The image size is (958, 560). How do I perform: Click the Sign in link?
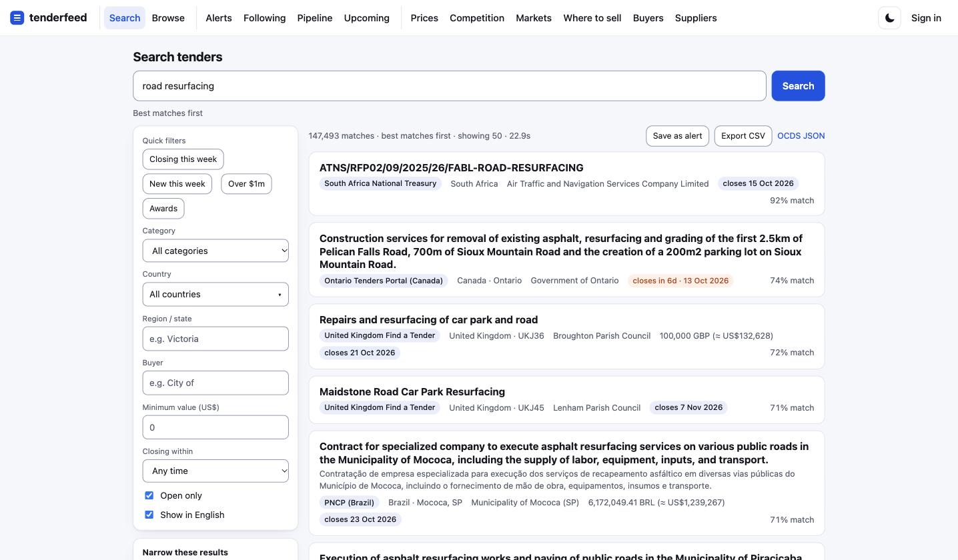(x=926, y=18)
